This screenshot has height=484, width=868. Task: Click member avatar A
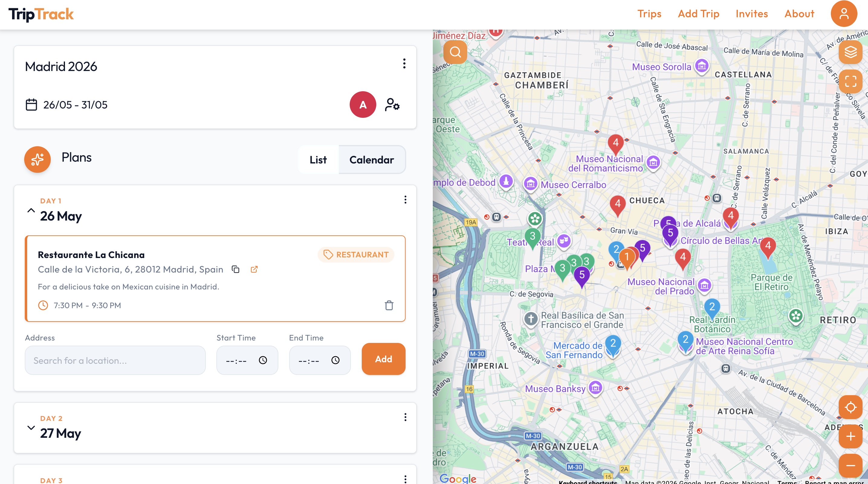pos(363,105)
